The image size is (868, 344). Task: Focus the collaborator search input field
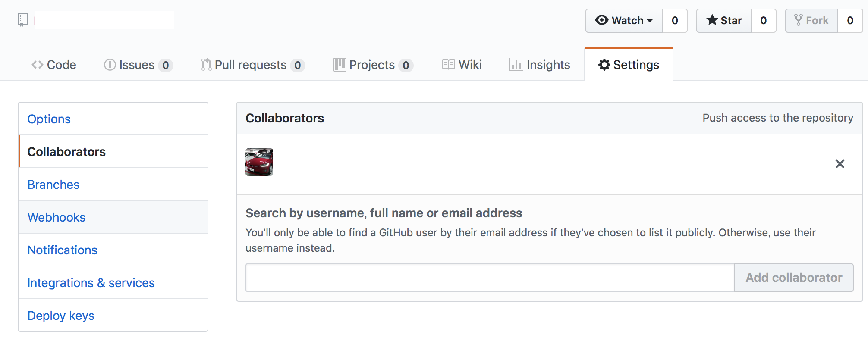[490, 278]
